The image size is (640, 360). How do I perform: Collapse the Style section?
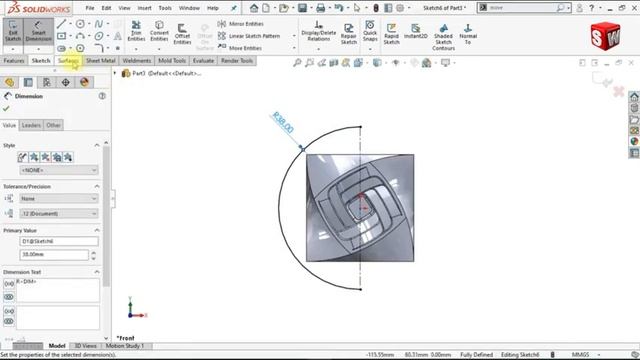[97, 145]
